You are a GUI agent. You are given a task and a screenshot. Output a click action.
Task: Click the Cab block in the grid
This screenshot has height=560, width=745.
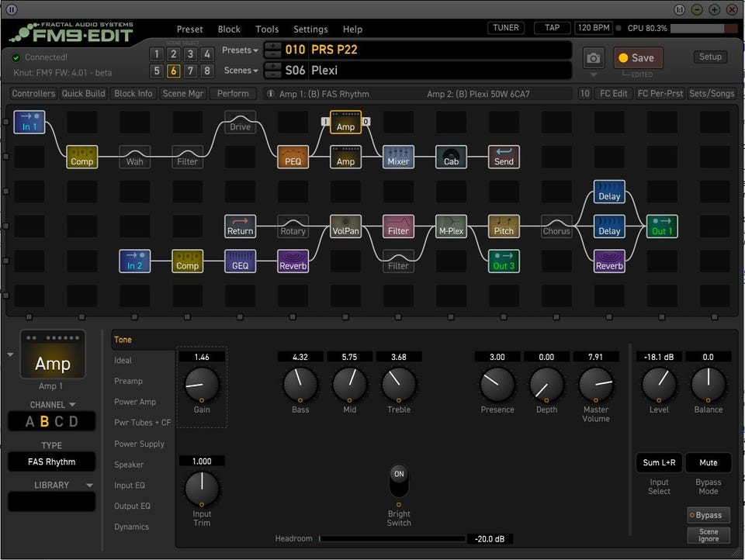(x=451, y=157)
